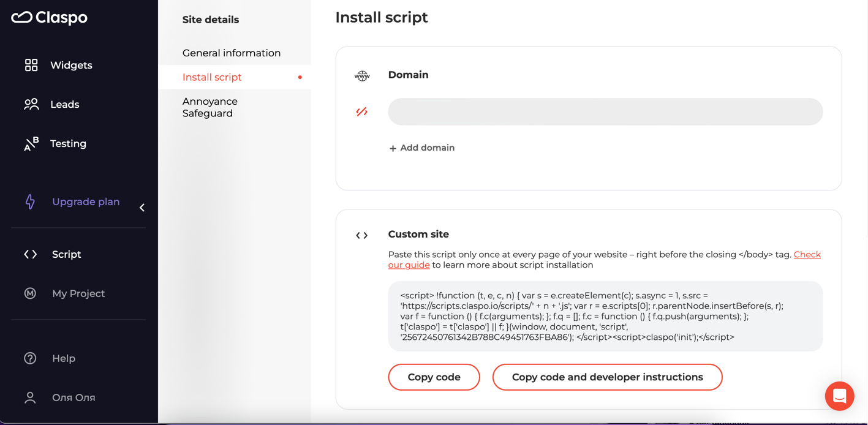
Task: Click Copy code and developer instructions
Action: point(607,377)
